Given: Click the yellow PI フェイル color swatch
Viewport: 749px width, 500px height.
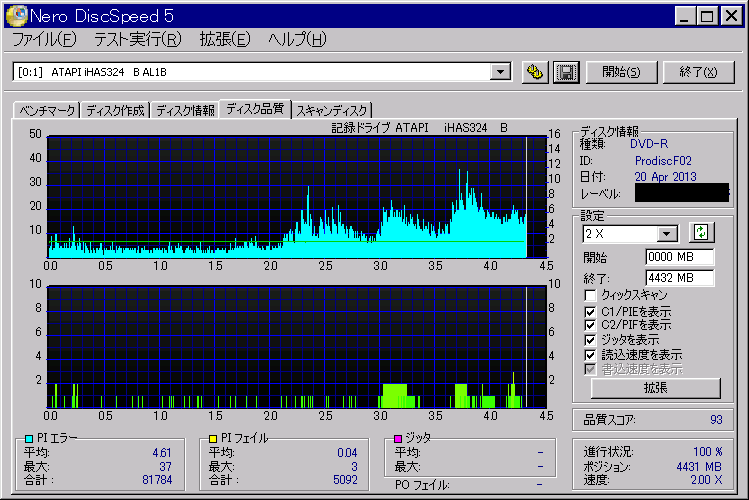Looking at the screenshot, I should point(213,438).
